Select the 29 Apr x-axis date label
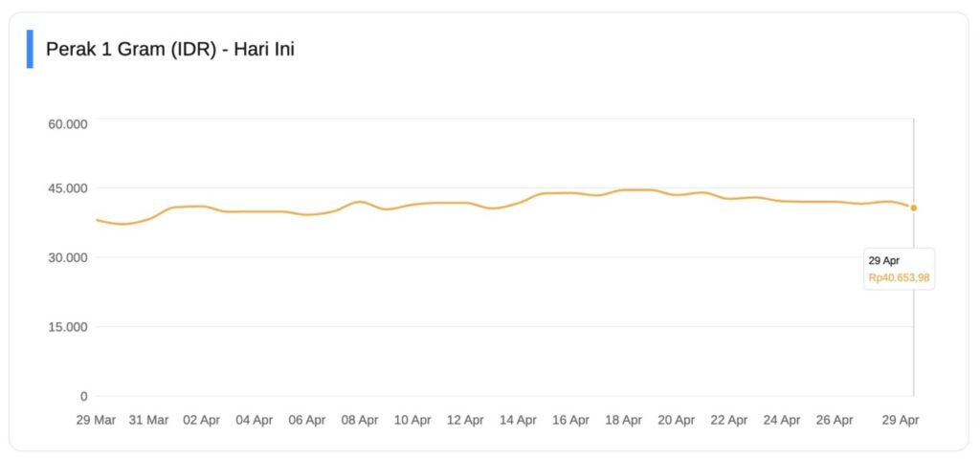 click(x=900, y=420)
